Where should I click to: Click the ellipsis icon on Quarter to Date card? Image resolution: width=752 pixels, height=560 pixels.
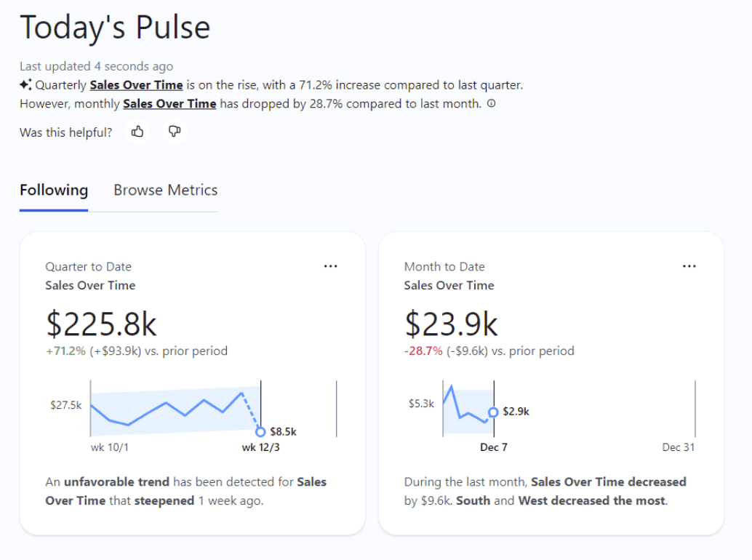tap(331, 266)
